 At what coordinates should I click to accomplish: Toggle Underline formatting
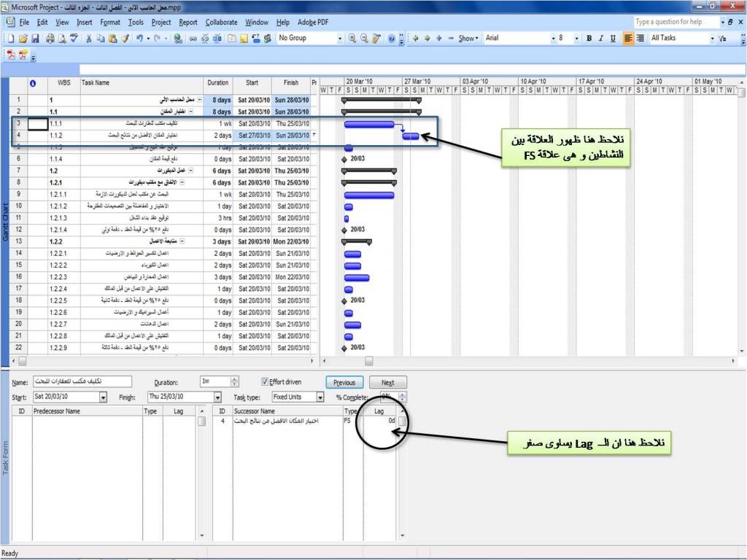click(x=613, y=38)
